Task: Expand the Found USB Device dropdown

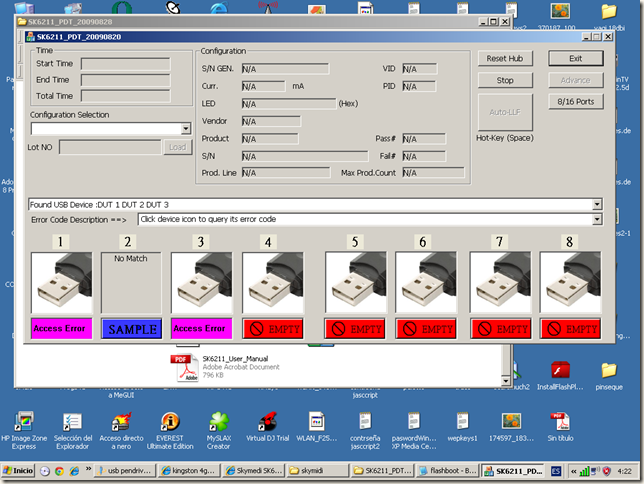Action: click(597, 204)
